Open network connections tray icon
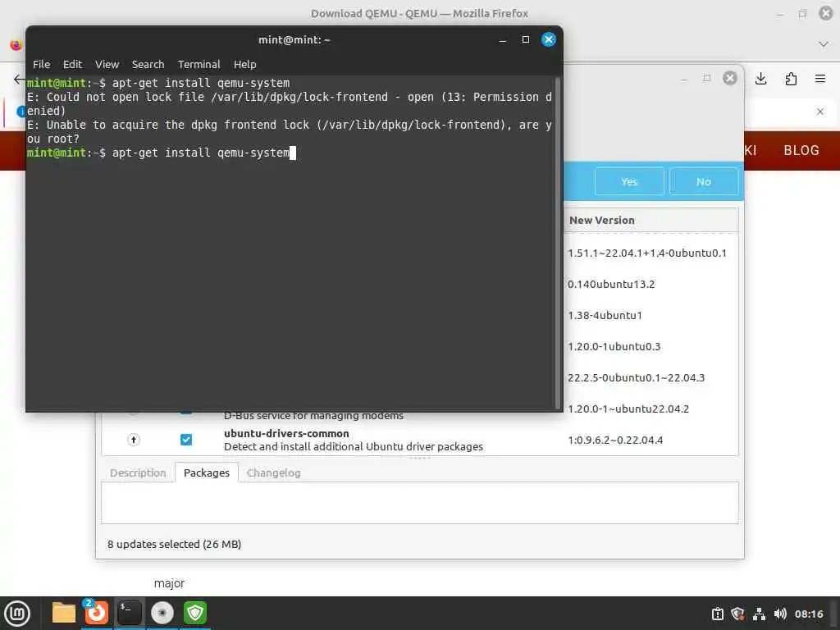Screen dimensions: 840x630 759,614
